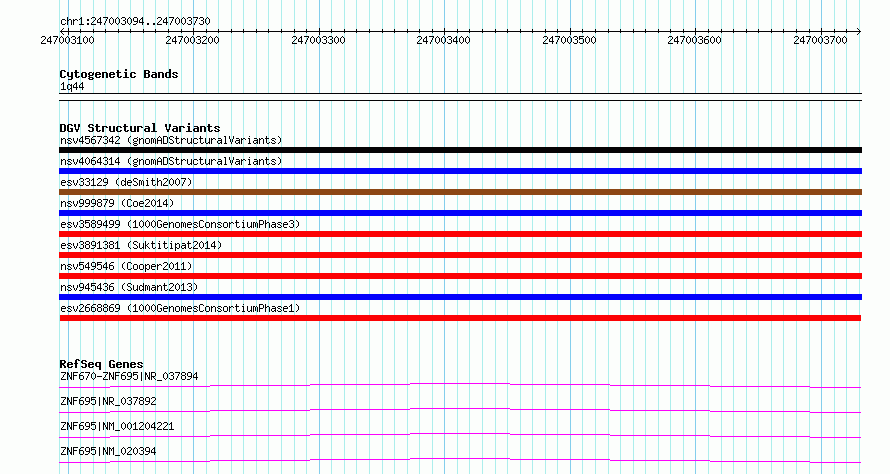Open gene label ZNF695|NM_020394

(x=108, y=451)
